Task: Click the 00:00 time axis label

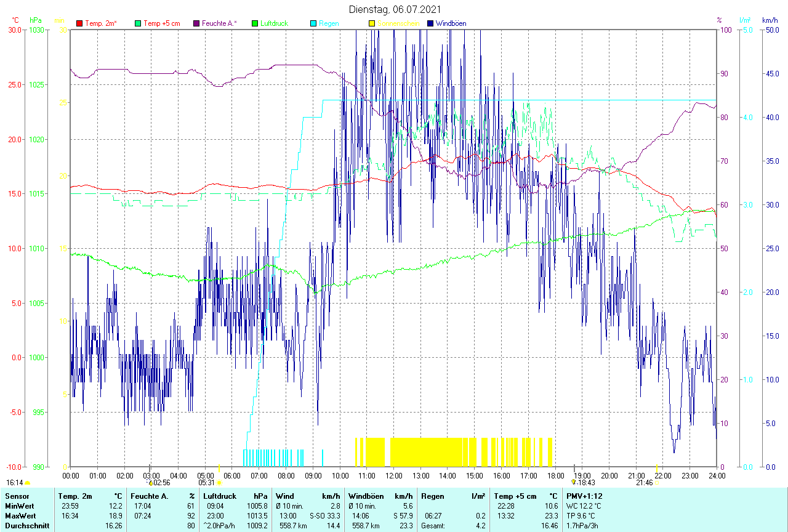Action: (71, 475)
